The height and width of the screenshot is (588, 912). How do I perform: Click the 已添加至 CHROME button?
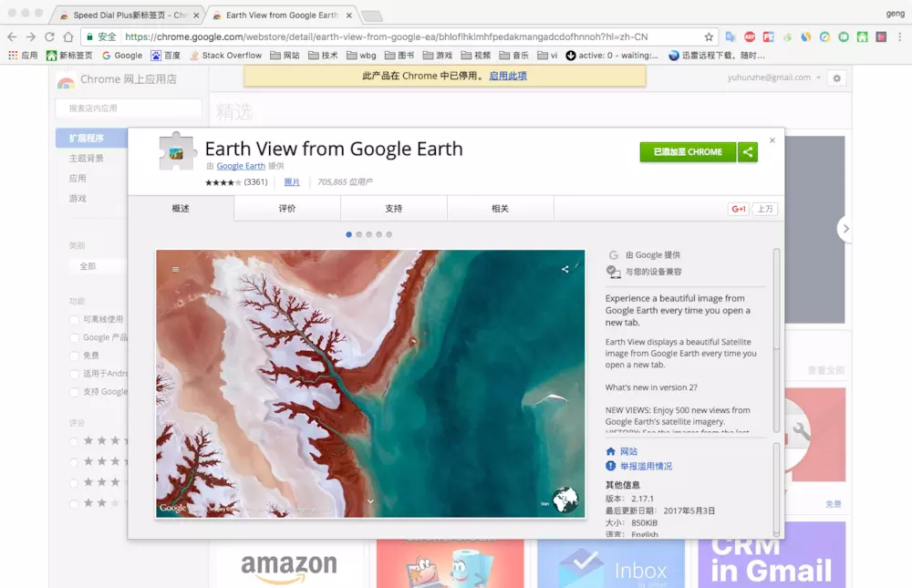click(x=688, y=152)
